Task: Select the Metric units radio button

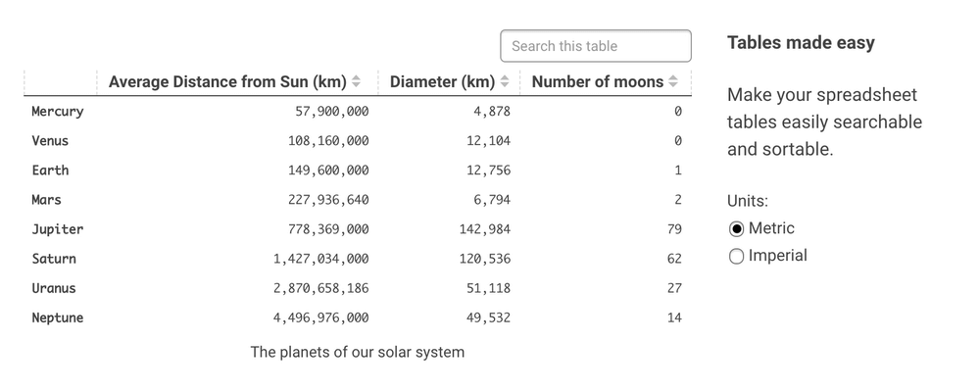Action: pyautogui.click(x=736, y=228)
